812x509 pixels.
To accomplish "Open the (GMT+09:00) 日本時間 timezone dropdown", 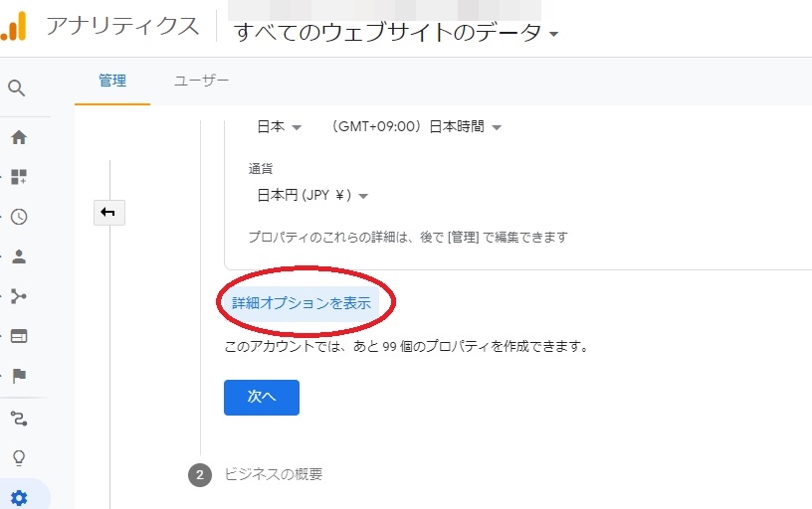I will tap(416, 127).
